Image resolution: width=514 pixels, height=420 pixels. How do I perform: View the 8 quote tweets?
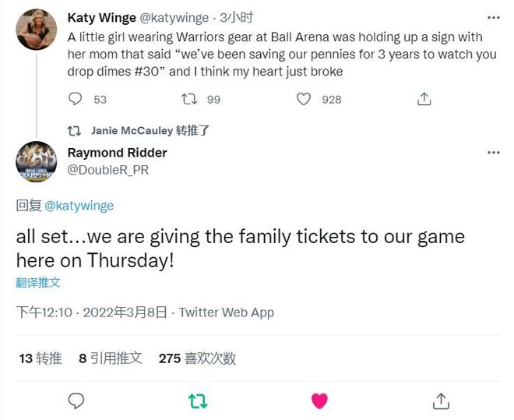[x=111, y=358]
